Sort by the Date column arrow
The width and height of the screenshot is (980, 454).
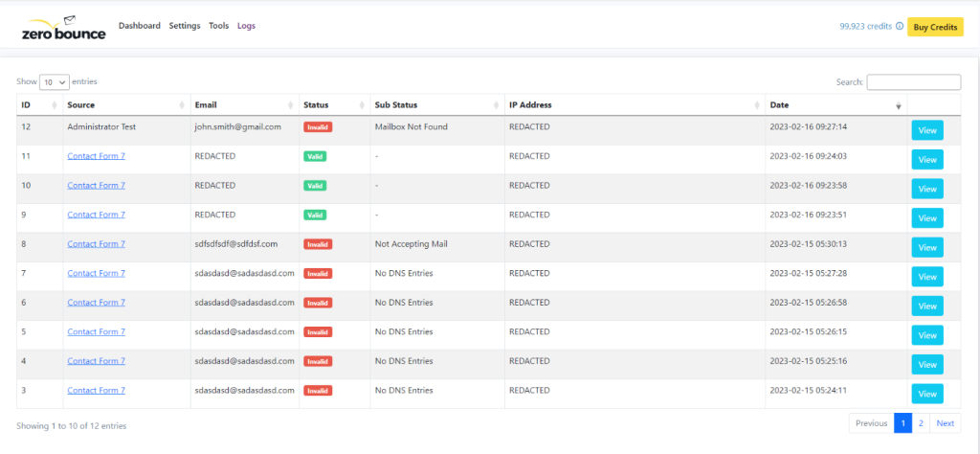[x=898, y=105]
